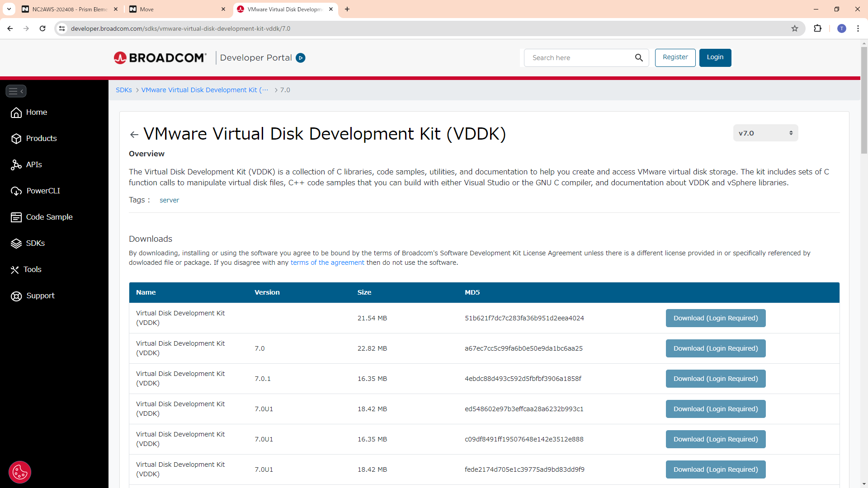The image size is (868, 488).
Task: Download VDDK version 7.0.1
Action: pyautogui.click(x=715, y=379)
